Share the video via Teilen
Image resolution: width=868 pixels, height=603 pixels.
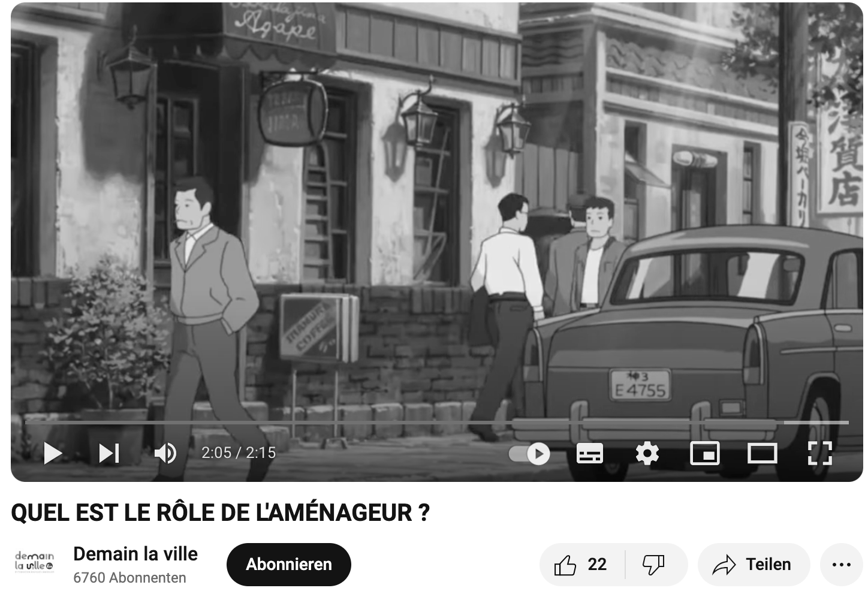pos(754,565)
